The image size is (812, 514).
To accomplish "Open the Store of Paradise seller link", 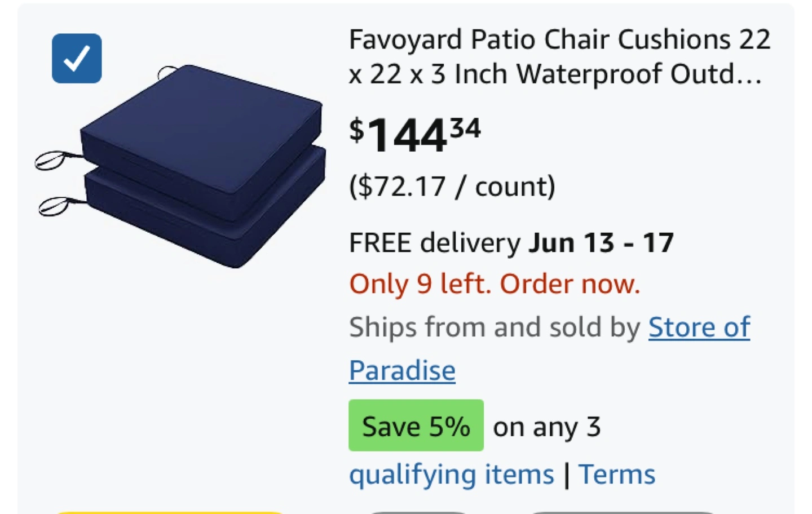I will coord(550,348).
